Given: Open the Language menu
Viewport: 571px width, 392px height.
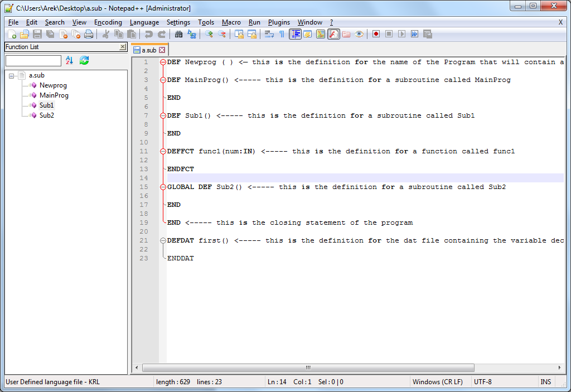Looking at the screenshot, I should (x=144, y=22).
